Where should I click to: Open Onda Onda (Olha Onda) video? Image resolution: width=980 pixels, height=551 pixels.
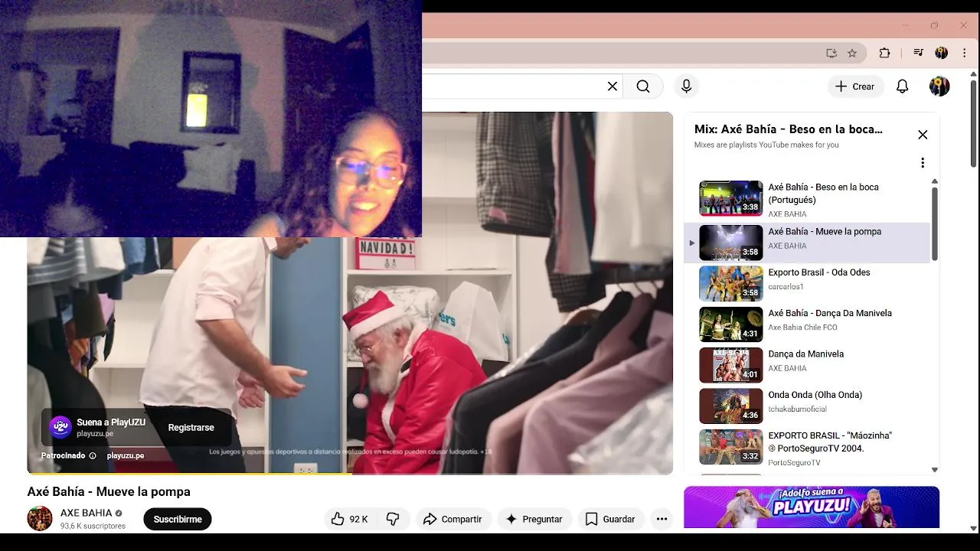807,406
